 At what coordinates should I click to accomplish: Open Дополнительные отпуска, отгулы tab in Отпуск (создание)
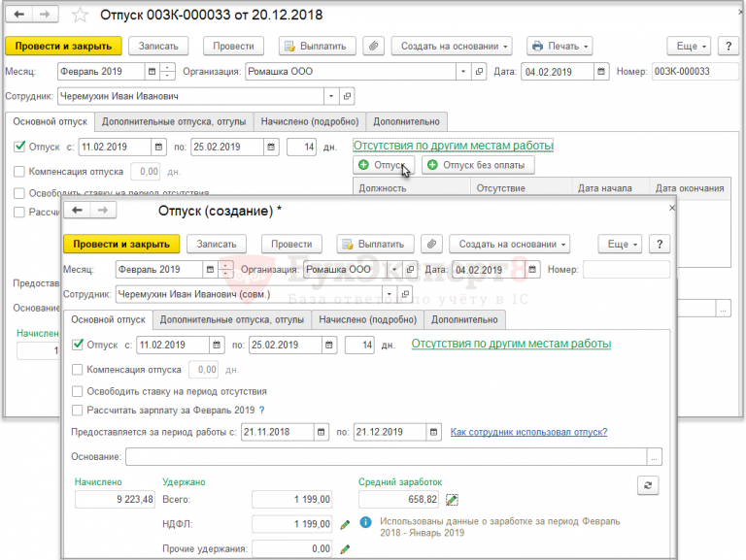click(232, 319)
